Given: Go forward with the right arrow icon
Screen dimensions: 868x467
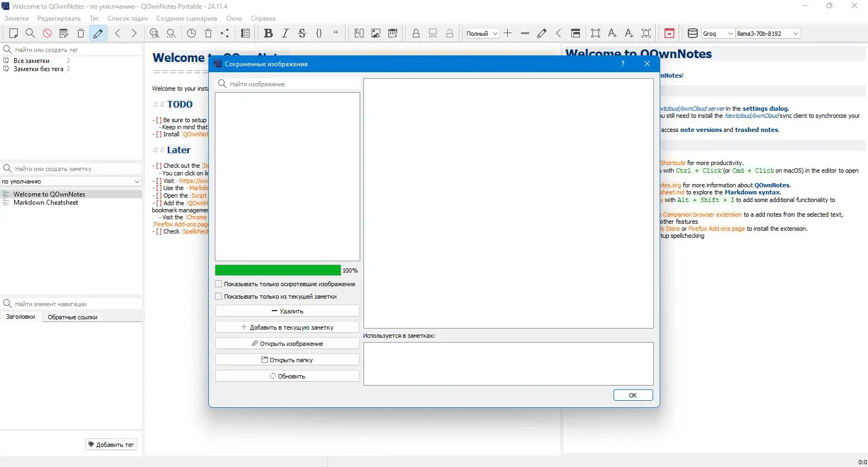Looking at the screenshot, I should pyautogui.click(x=134, y=33).
